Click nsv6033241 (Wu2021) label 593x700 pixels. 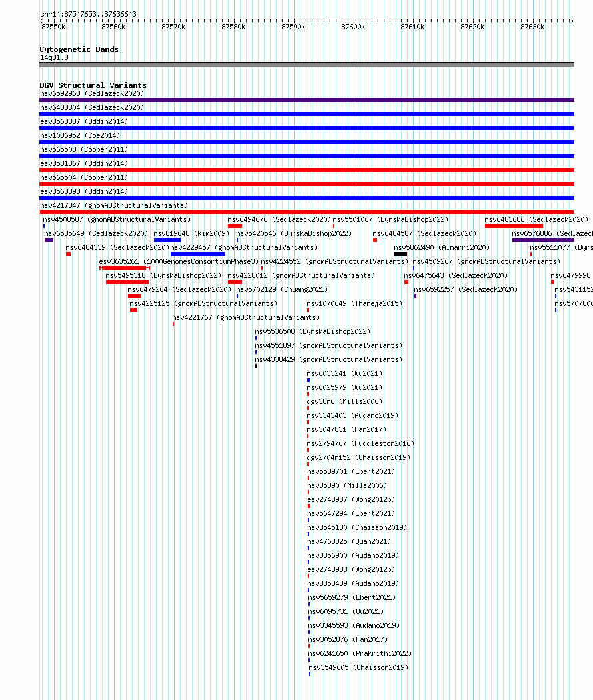click(345, 373)
